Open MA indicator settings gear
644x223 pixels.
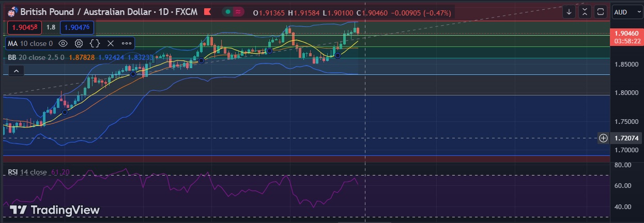[79, 43]
